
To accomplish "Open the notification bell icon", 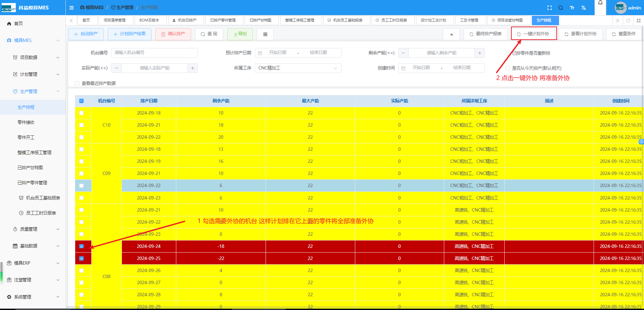I will coord(600,3).
